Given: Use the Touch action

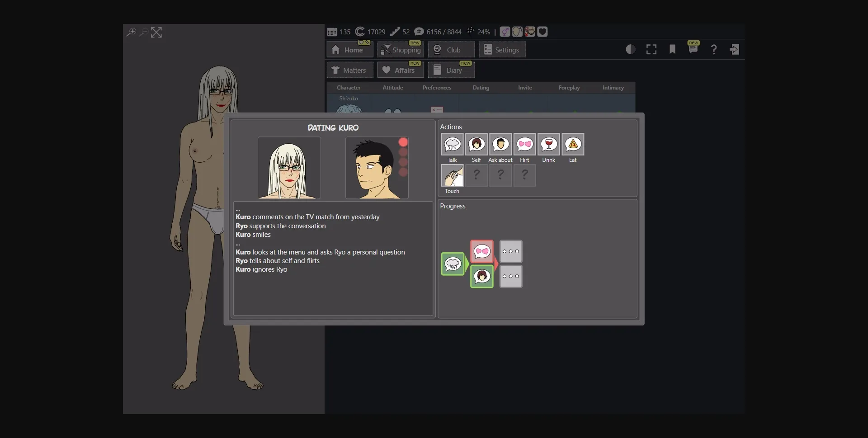Looking at the screenshot, I should click(452, 175).
